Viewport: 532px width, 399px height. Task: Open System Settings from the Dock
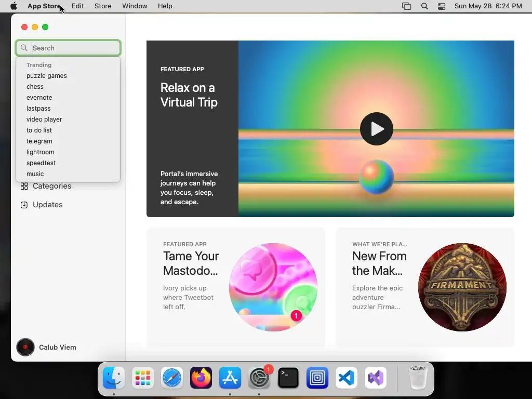259,378
